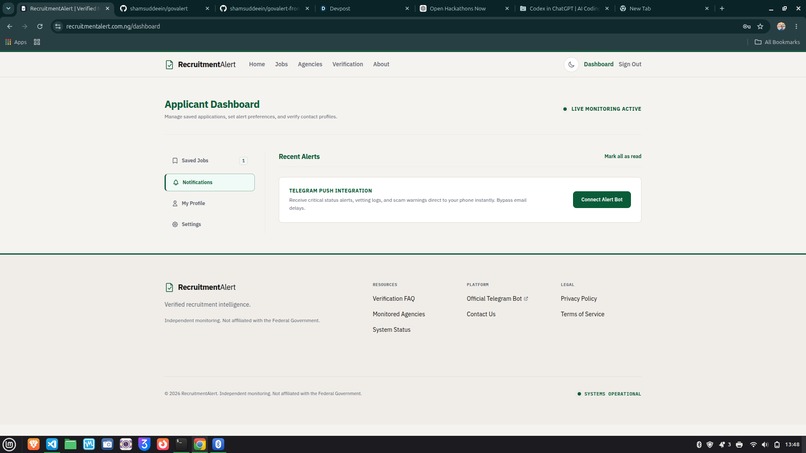Image resolution: width=806 pixels, height=453 pixels.
Task: Sign Out of the account
Action: 630,64
